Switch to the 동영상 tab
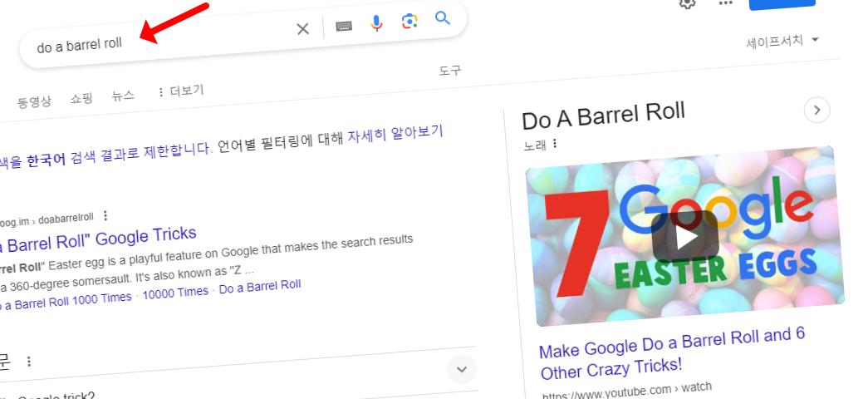 pyautogui.click(x=34, y=101)
